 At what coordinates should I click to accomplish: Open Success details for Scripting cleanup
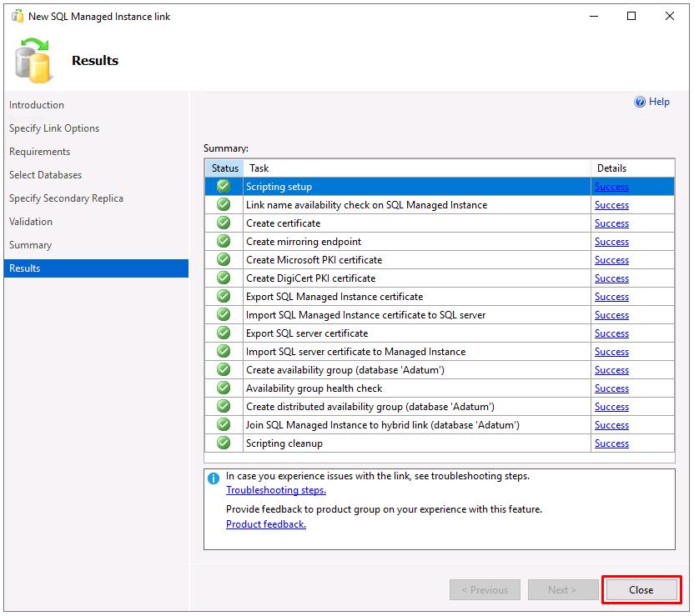(611, 443)
